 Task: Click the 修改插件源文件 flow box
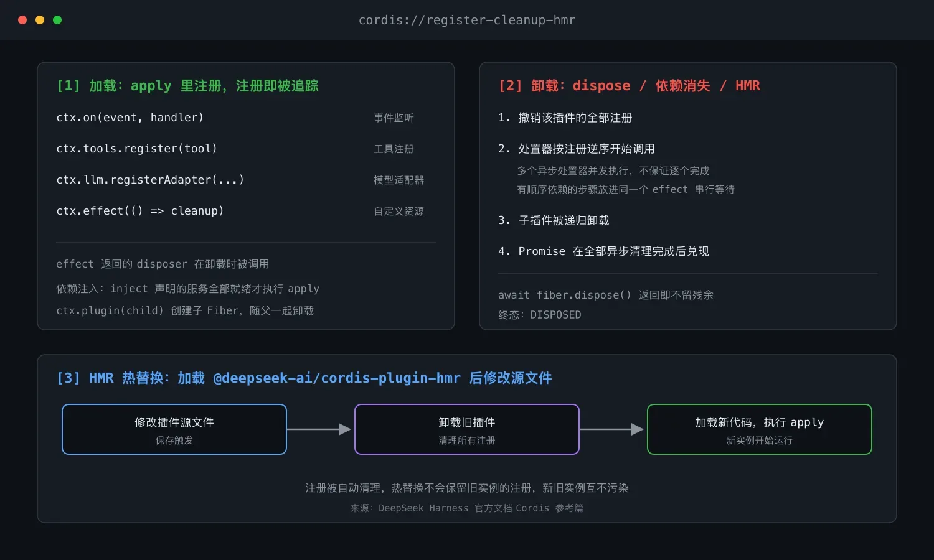pyautogui.click(x=174, y=429)
